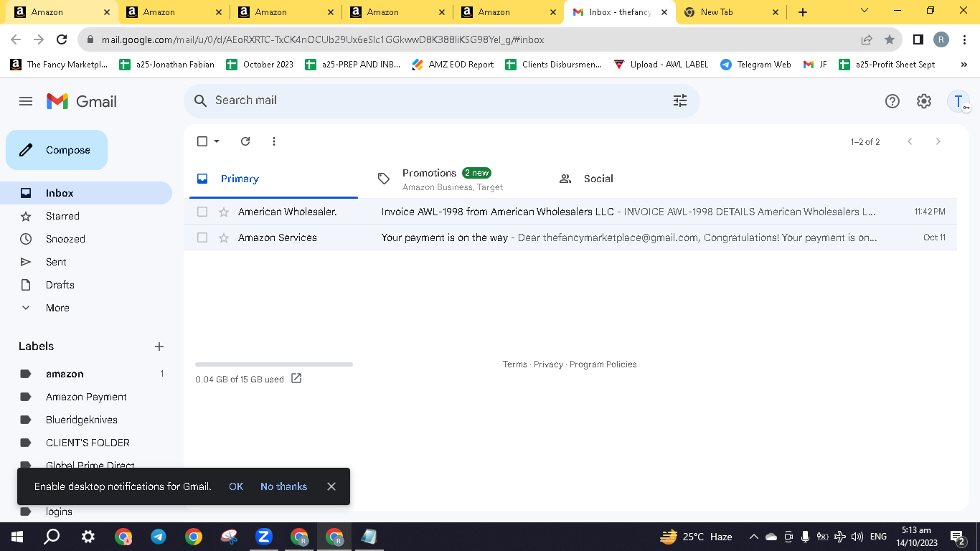The image size is (980, 551).
Task: Open the More three-dot menu above mail list
Action: coord(274,141)
